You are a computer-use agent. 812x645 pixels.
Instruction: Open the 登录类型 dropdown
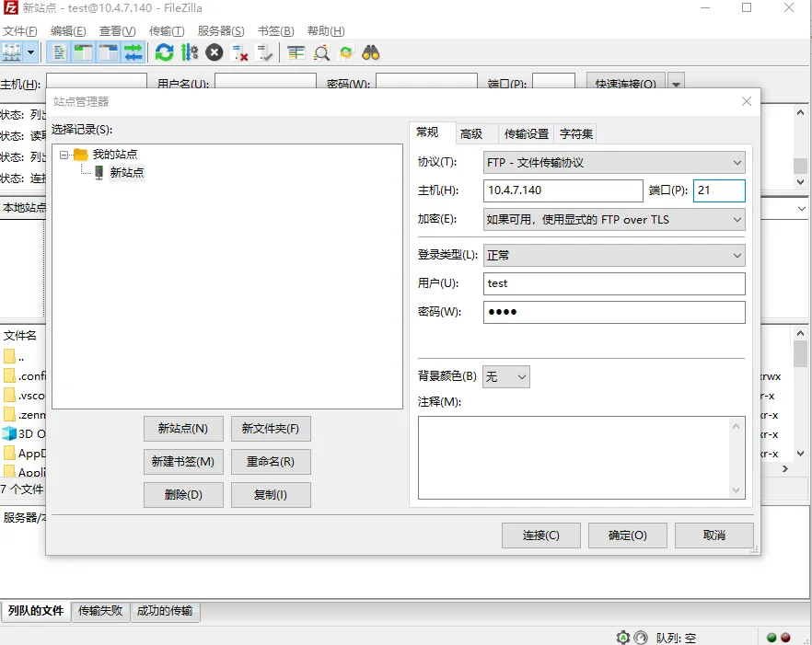(614, 255)
